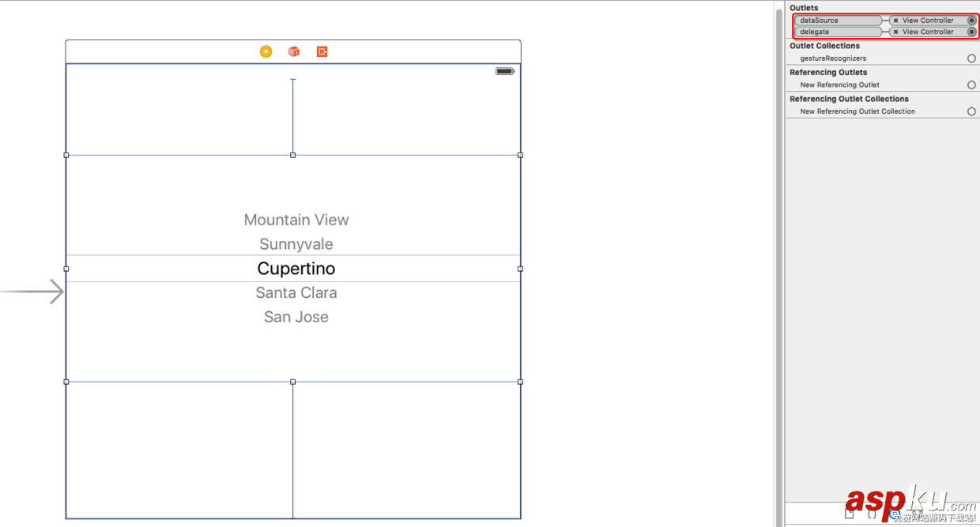Select the orange First Responder cube icon

tap(294, 51)
